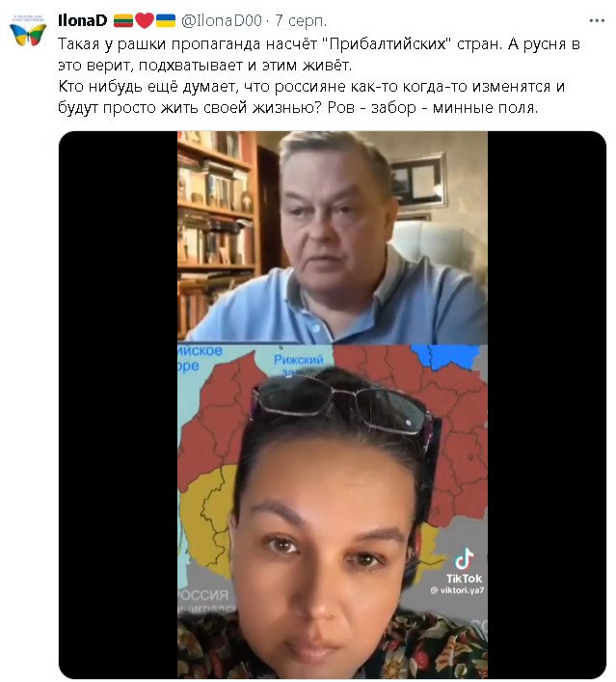Click the Lithuanian flag emoji next to the name
The width and height of the screenshot is (616, 682).
tap(123, 20)
